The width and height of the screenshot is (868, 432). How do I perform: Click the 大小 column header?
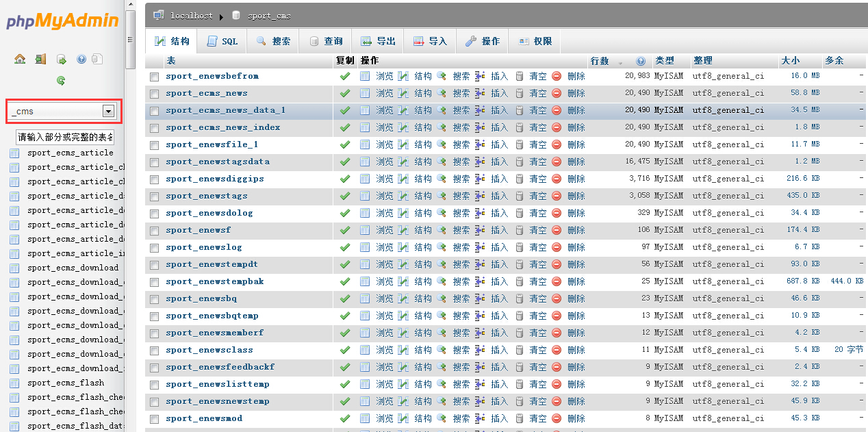pyautogui.click(x=791, y=61)
